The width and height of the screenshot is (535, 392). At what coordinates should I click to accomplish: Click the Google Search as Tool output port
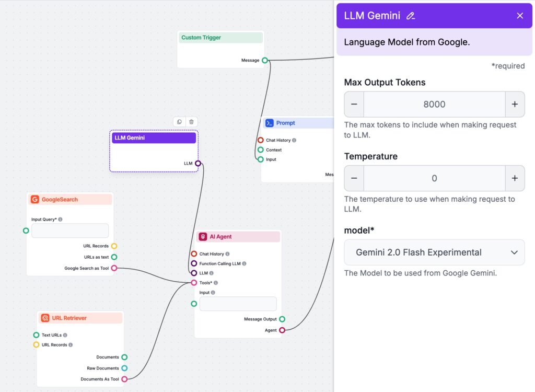(114, 268)
